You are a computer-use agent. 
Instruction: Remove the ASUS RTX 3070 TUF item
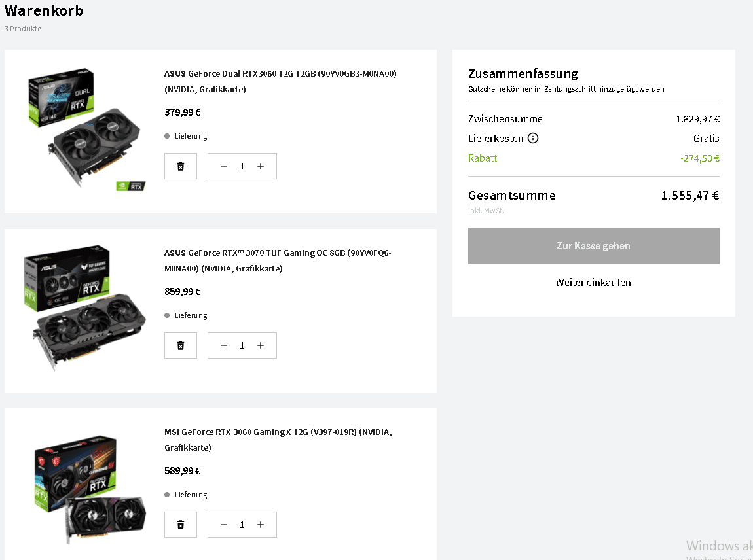pos(181,345)
